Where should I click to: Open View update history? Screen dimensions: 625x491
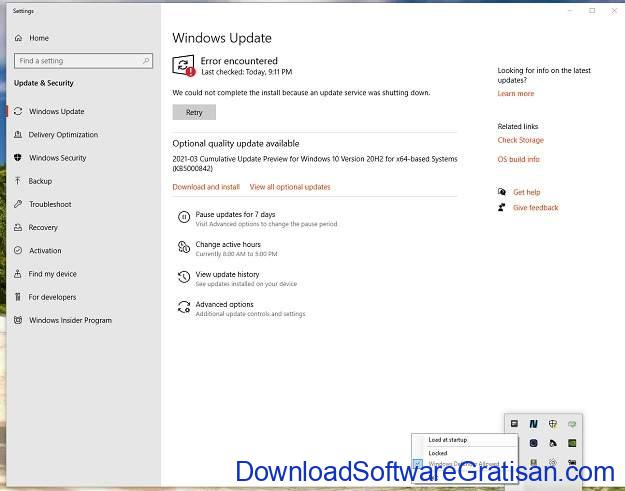click(227, 274)
